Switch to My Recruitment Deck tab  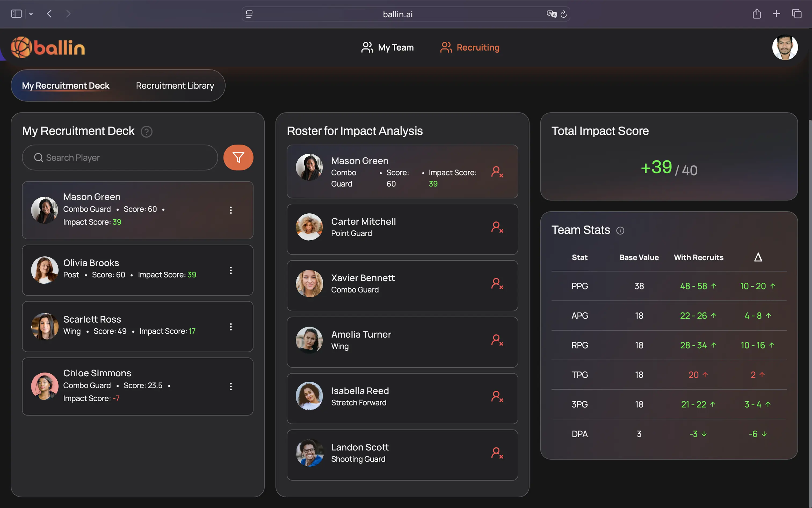[66, 86]
